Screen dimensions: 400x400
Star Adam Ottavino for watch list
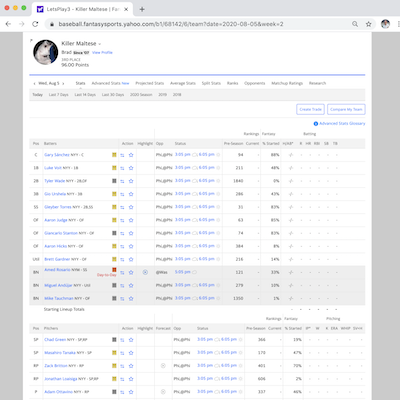pos(131,392)
